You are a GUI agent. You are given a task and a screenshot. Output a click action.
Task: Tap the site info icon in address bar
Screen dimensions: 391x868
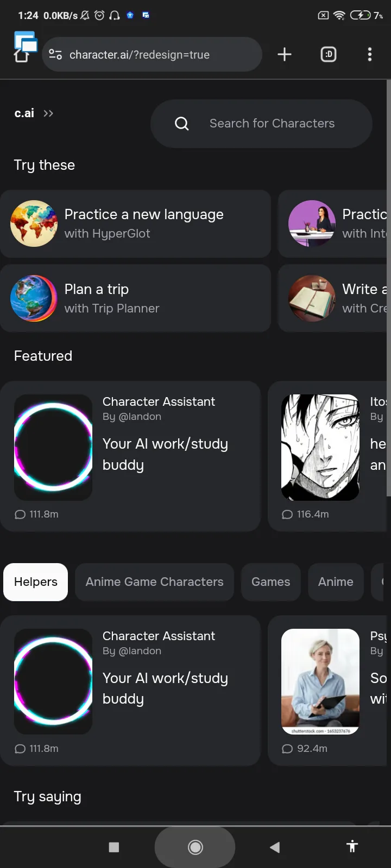tap(55, 54)
